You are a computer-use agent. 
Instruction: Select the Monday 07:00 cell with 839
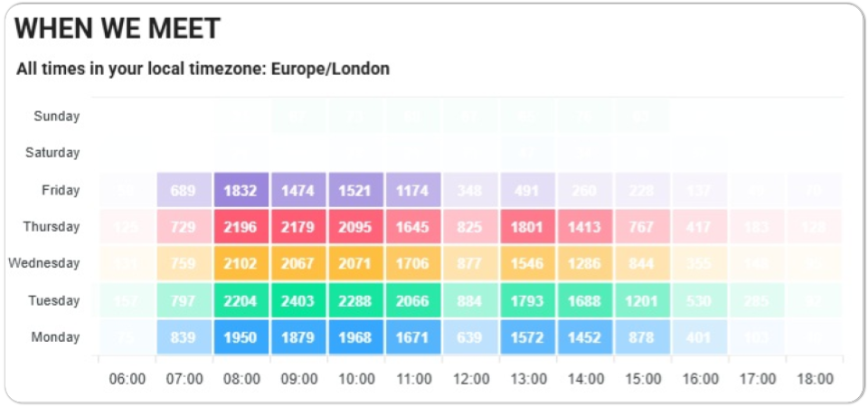coord(184,336)
